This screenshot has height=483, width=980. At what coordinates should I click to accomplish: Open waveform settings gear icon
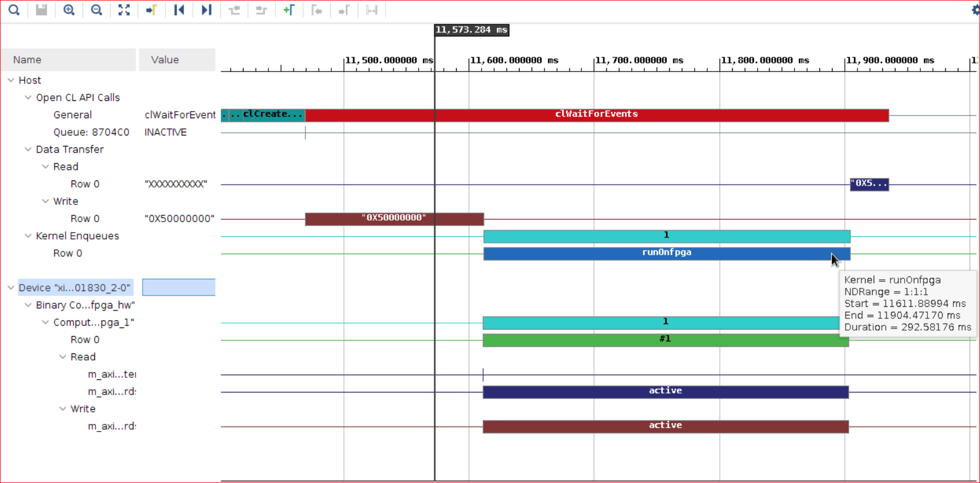(975, 10)
